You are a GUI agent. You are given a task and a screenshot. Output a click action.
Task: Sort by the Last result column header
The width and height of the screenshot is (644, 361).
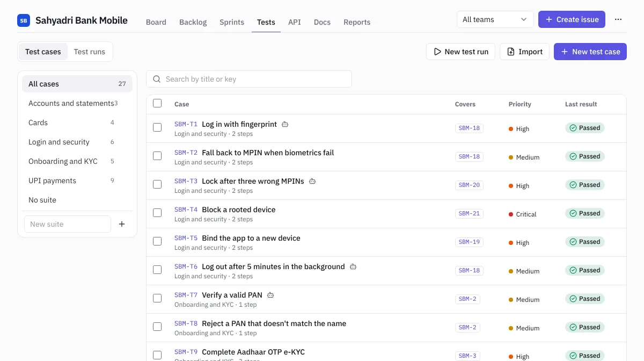pyautogui.click(x=581, y=104)
